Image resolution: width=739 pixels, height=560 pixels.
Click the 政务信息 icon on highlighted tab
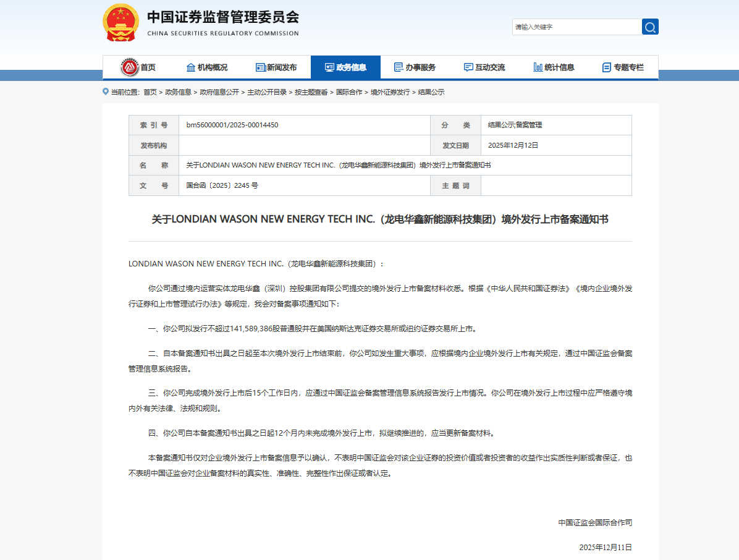pos(328,67)
